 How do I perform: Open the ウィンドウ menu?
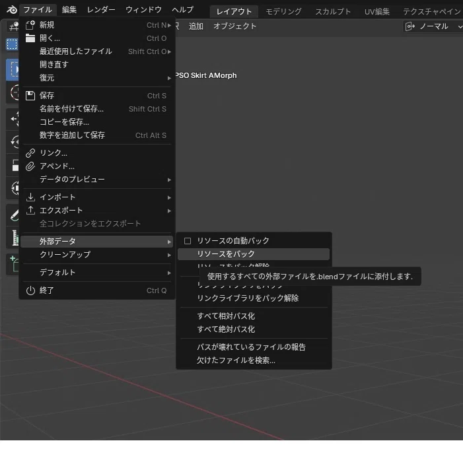[143, 10]
